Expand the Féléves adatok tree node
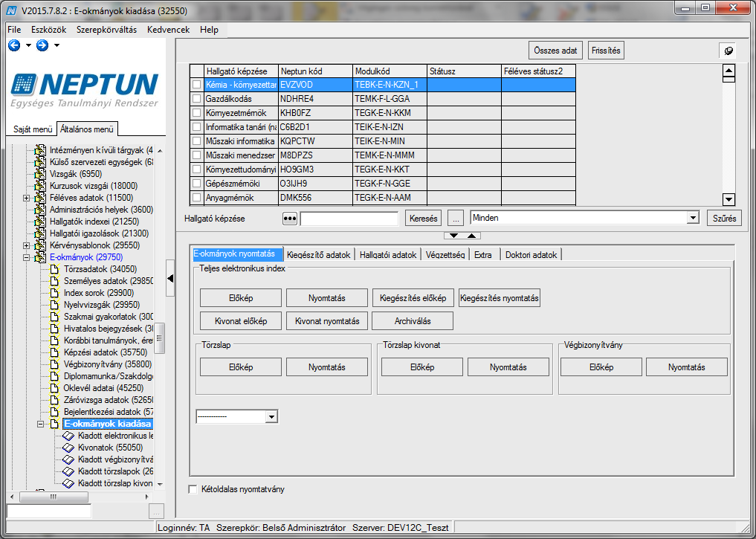Image resolution: width=756 pixels, height=539 pixels. click(x=27, y=198)
